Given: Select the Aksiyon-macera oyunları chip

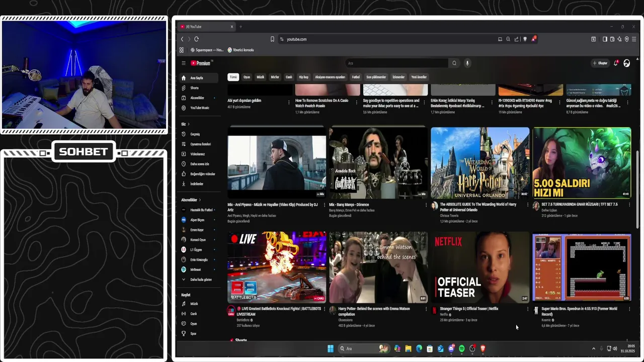Looking at the screenshot, I should (330, 77).
